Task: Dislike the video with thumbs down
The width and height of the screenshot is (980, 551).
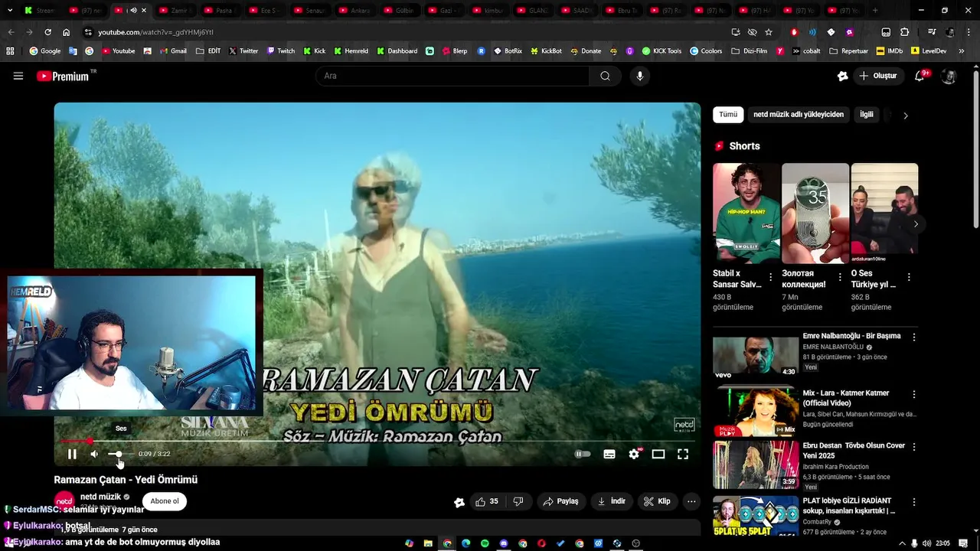Action: [x=518, y=501]
